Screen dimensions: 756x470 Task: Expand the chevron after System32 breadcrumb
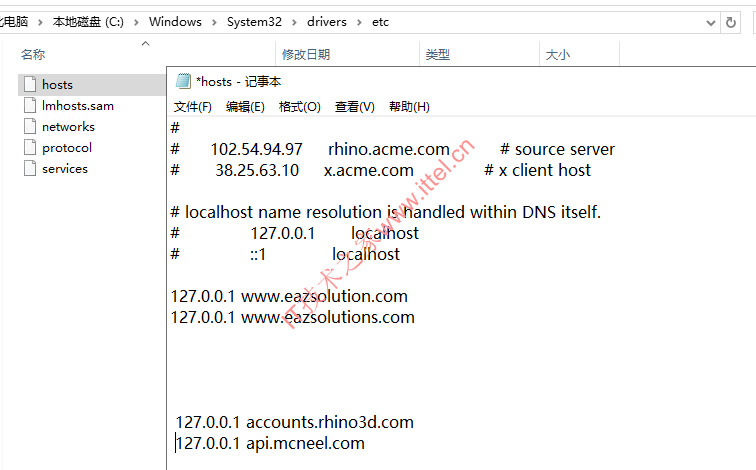294,22
